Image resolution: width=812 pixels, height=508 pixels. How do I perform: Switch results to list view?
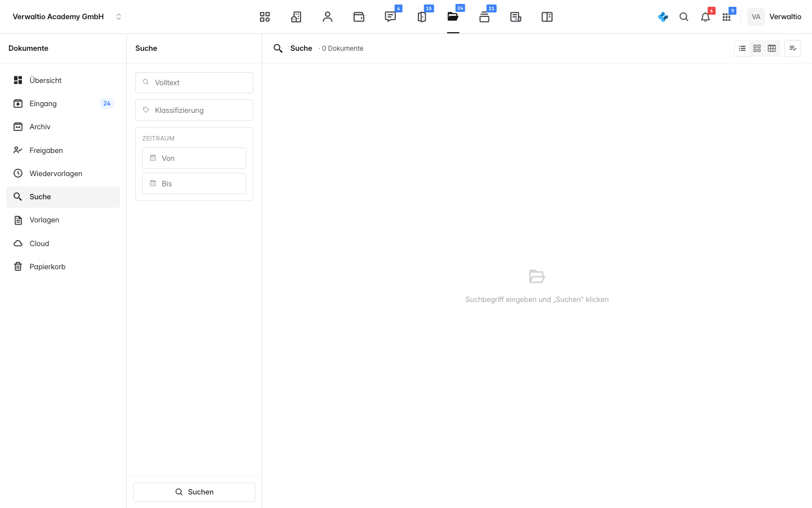point(742,49)
